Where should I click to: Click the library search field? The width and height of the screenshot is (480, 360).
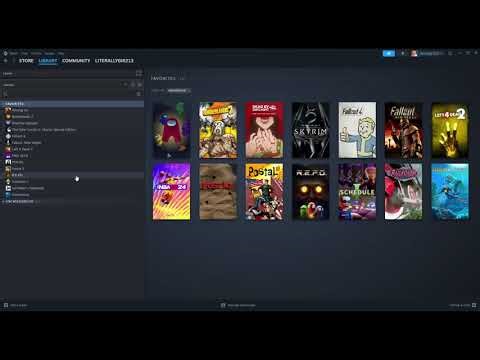[x=68, y=94]
